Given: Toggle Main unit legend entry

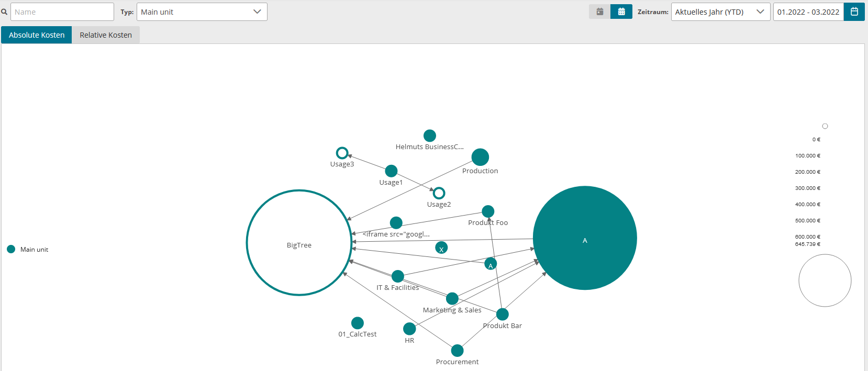Looking at the screenshot, I should [27, 249].
